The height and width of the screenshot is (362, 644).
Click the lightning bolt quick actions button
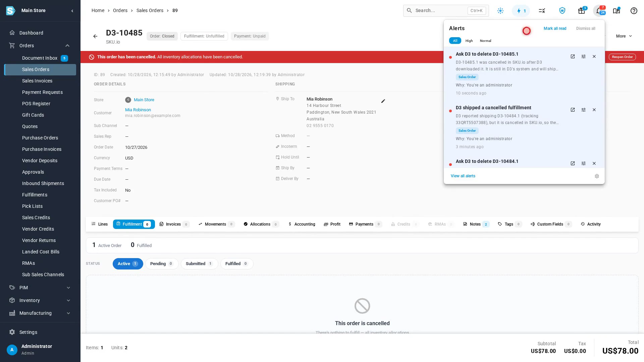tap(521, 11)
